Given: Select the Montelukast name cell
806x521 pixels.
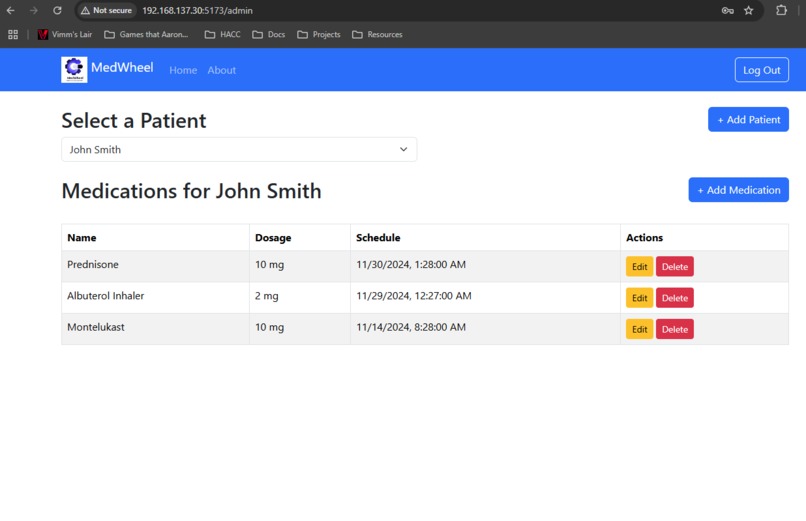Looking at the screenshot, I should [x=155, y=329].
